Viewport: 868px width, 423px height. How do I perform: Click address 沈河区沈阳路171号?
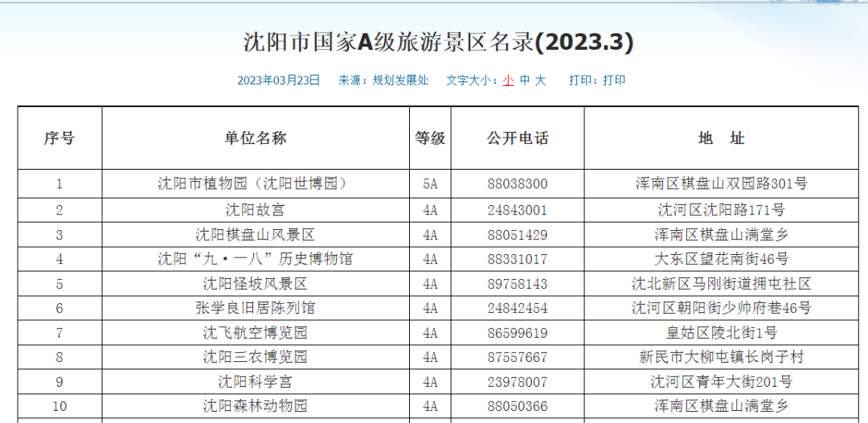click(x=721, y=211)
